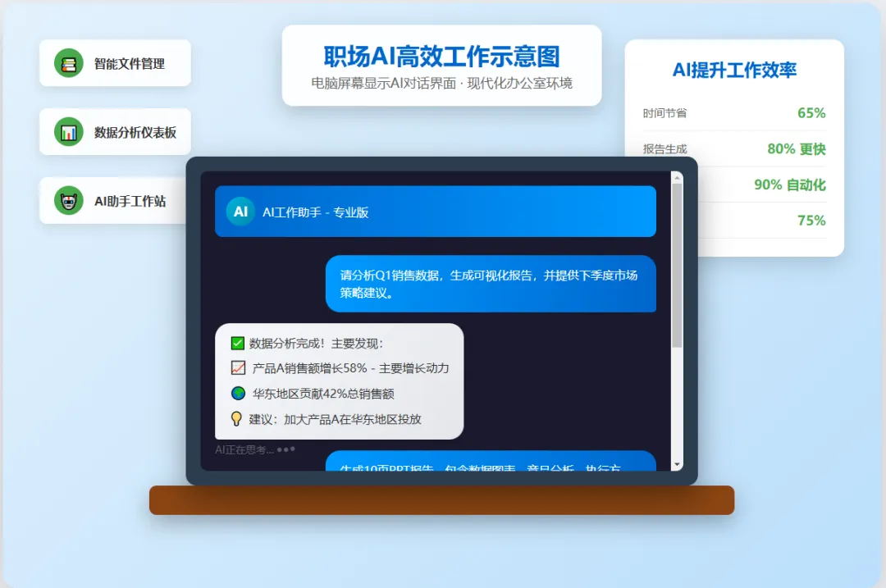Click the user message about Q1销售数据
Screen dimensions: 886x588
click(x=491, y=284)
